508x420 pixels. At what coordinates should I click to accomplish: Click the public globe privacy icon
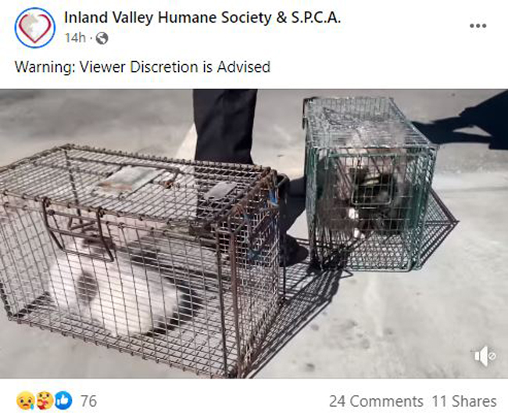click(102, 38)
